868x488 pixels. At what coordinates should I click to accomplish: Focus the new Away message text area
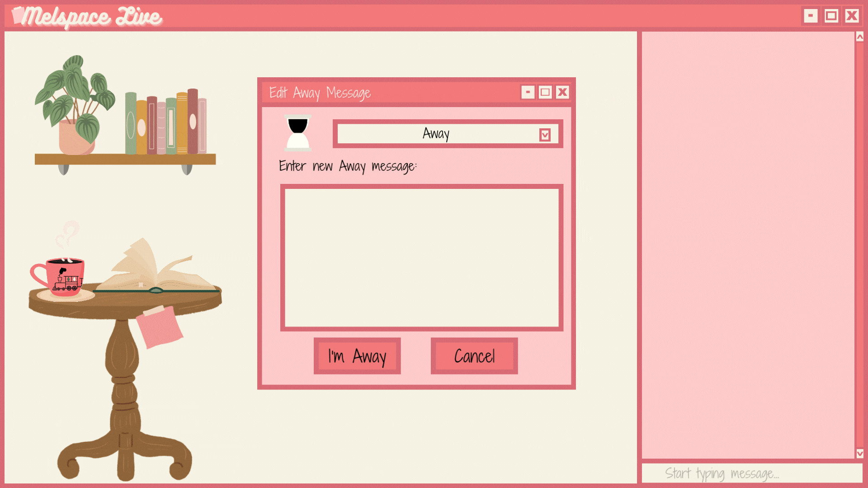[x=421, y=258]
